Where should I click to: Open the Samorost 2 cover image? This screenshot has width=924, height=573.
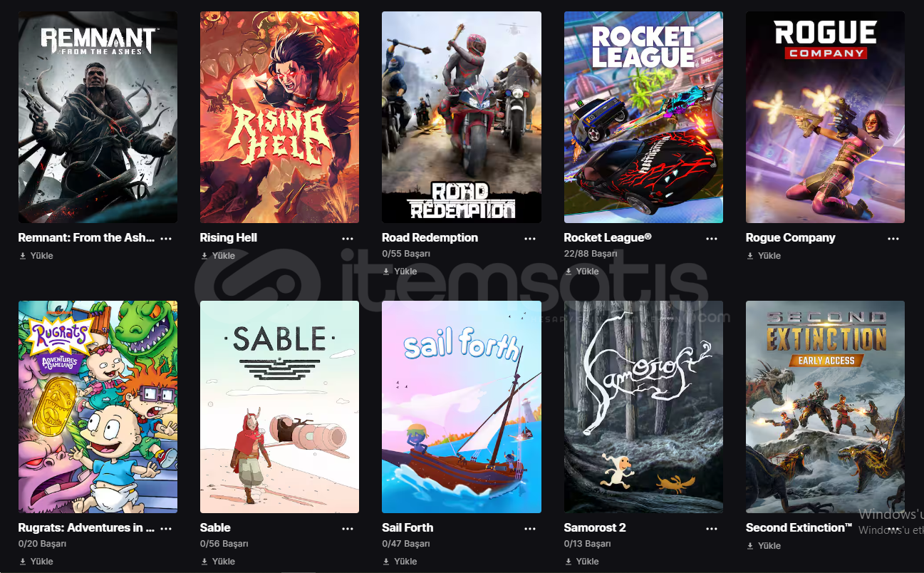tap(643, 407)
